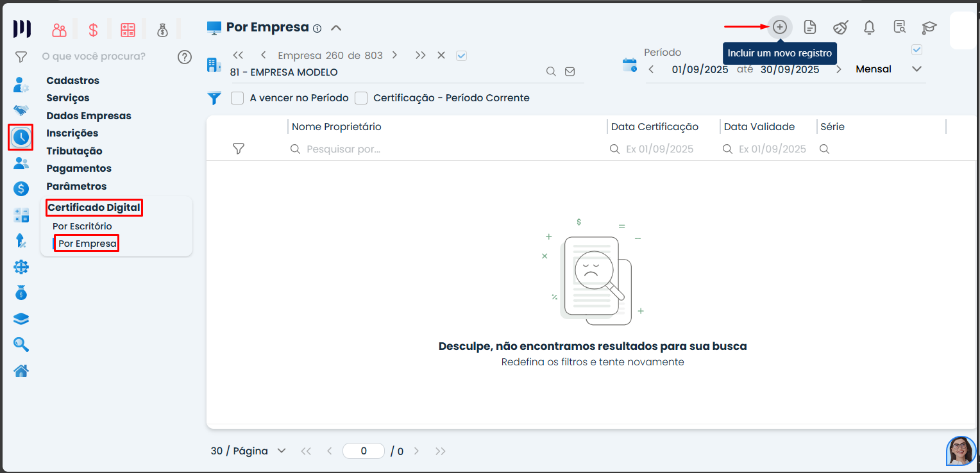The width and height of the screenshot is (980, 473).
Task: Jump to the last company
Action: coord(420,55)
